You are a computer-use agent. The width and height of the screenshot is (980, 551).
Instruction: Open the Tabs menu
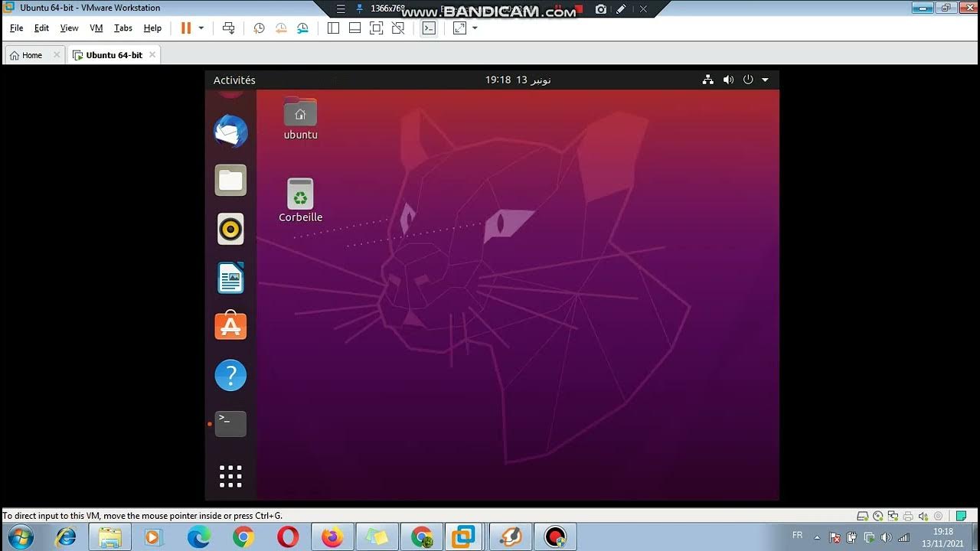click(123, 28)
